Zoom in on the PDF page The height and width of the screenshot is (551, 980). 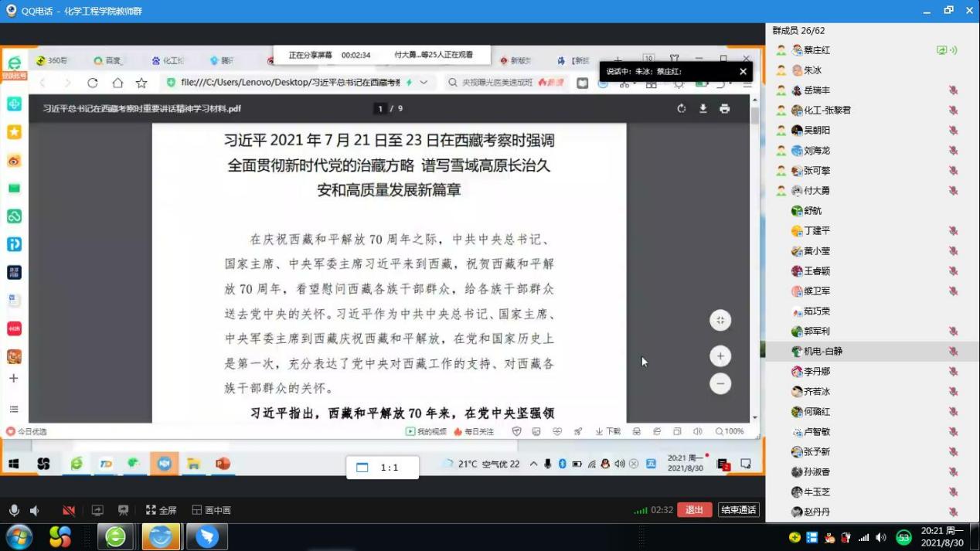pyautogui.click(x=720, y=356)
